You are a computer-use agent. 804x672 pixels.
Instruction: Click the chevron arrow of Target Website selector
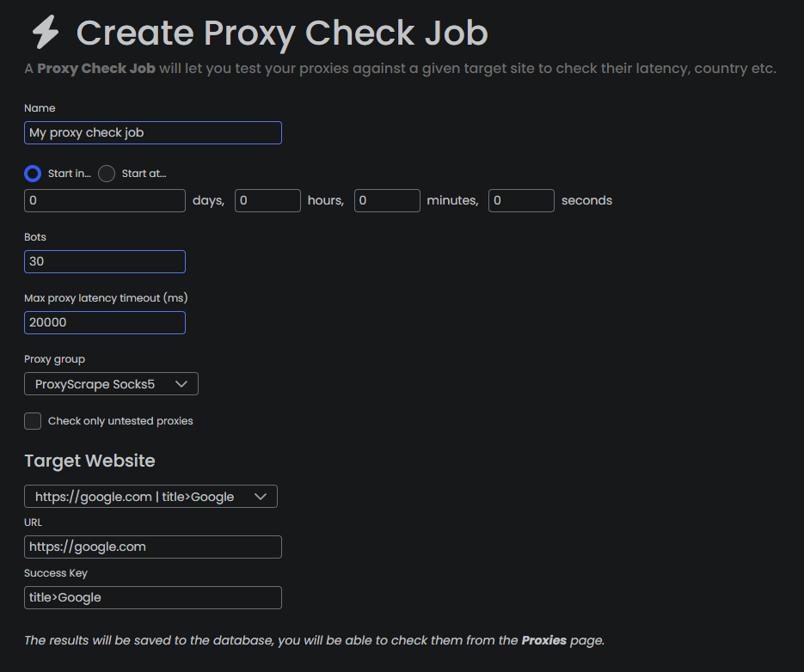click(x=261, y=497)
